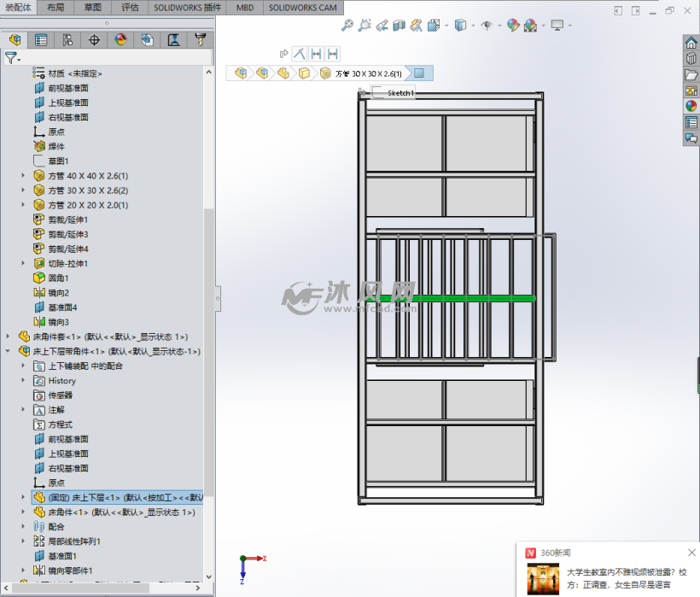Select (固定) 床上下层<1> component
Viewport: 700px width, 597px height.
117,497
